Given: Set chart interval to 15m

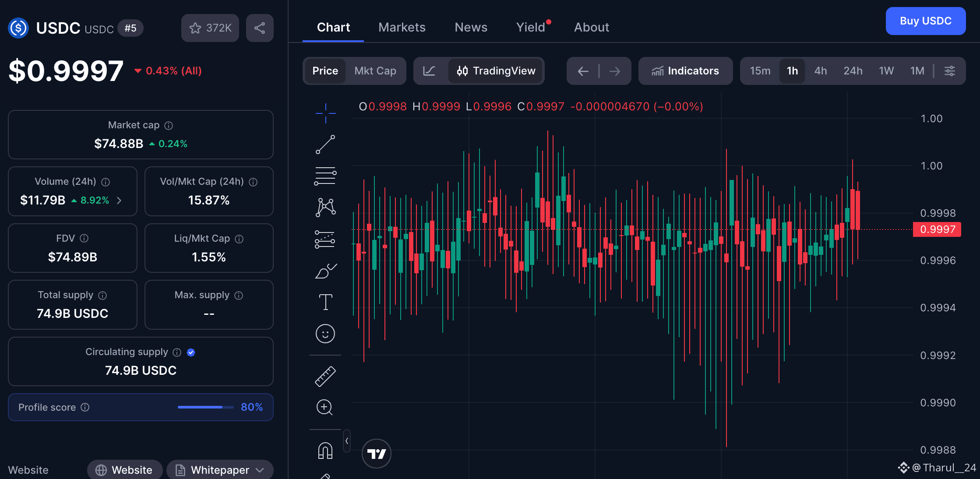Looking at the screenshot, I should (760, 71).
